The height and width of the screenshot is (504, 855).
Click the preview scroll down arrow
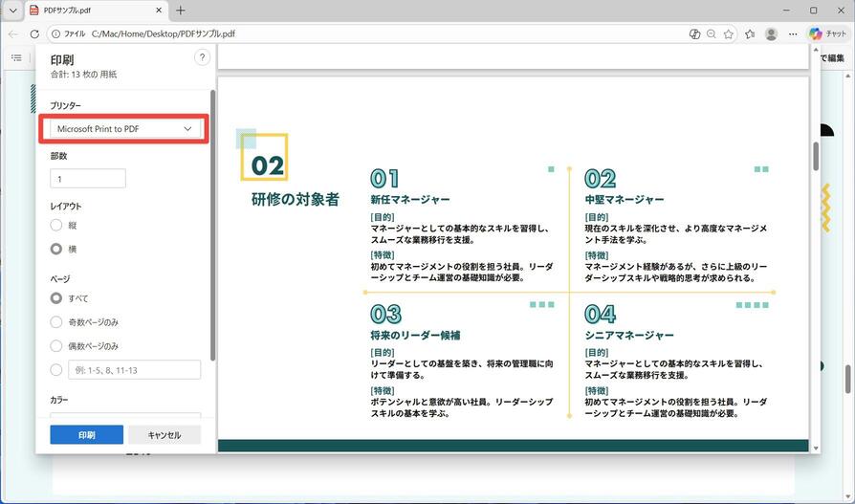pyautogui.click(x=816, y=448)
